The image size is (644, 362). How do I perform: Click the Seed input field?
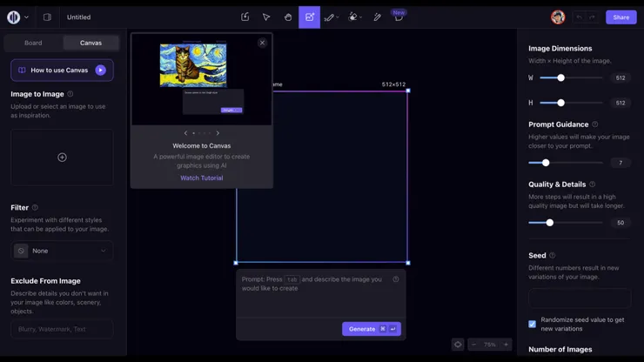579,298
